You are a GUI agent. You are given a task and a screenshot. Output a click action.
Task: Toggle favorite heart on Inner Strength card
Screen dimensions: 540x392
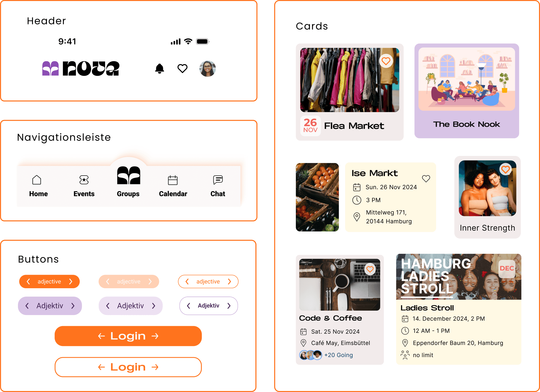[505, 169]
